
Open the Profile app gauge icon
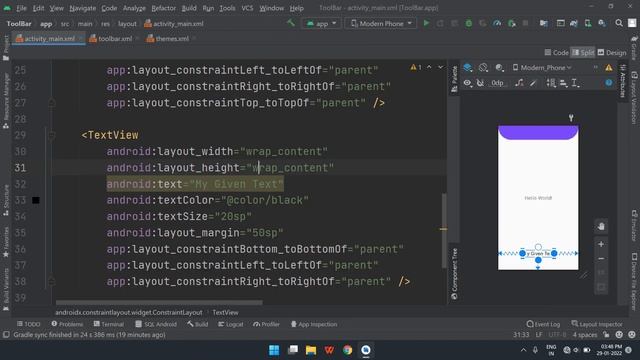(497, 23)
